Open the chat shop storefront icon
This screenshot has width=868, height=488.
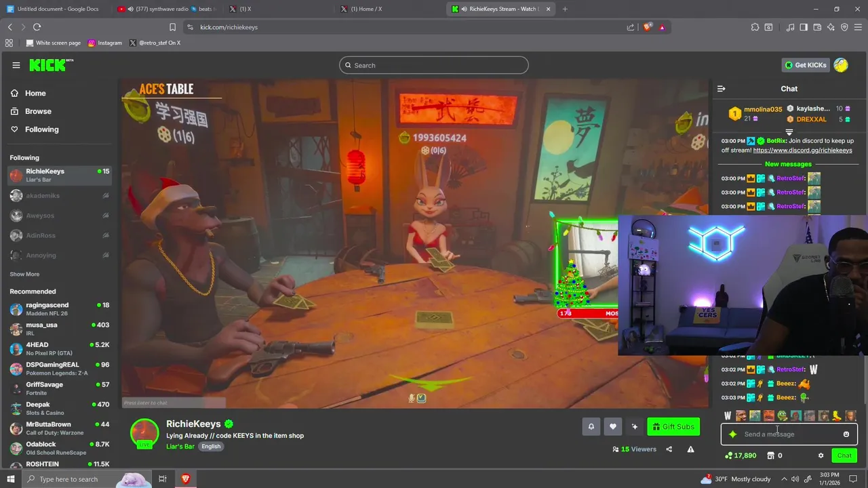click(770, 455)
